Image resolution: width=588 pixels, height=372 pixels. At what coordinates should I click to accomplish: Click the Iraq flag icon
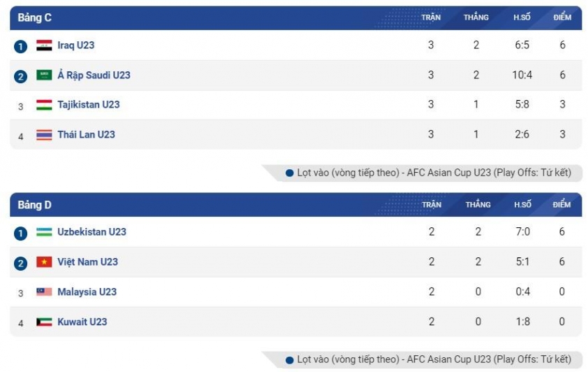coord(44,45)
